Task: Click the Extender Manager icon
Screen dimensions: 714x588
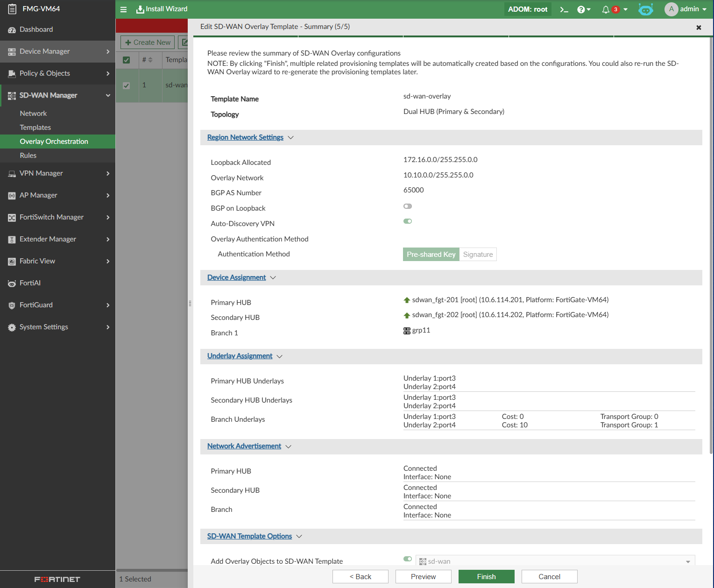Action: pos(12,239)
